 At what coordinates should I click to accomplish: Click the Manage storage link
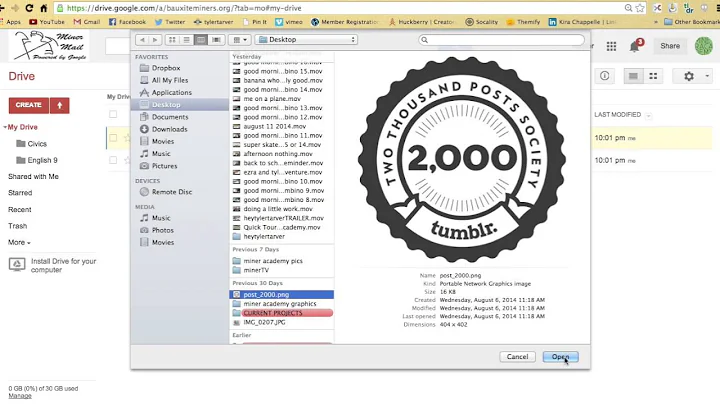click(x=20, y=396)
